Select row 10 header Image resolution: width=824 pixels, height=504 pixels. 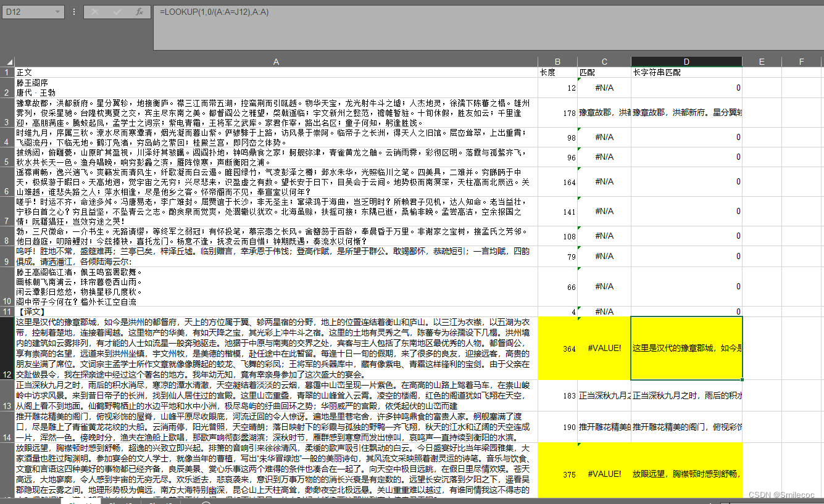[x=7, y=287]
